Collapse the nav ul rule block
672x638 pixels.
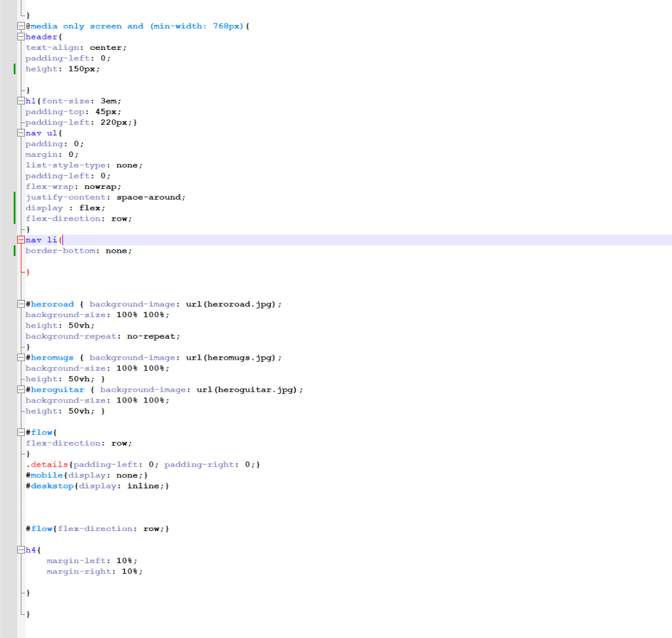(x=20, y=133)
